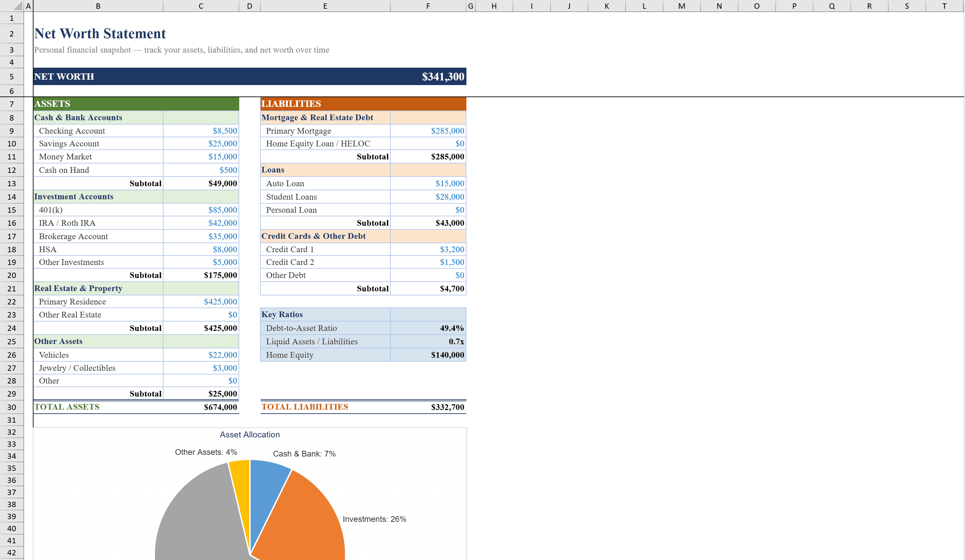Click the NET WORTH value $341,300

click(x=442, y=76)
